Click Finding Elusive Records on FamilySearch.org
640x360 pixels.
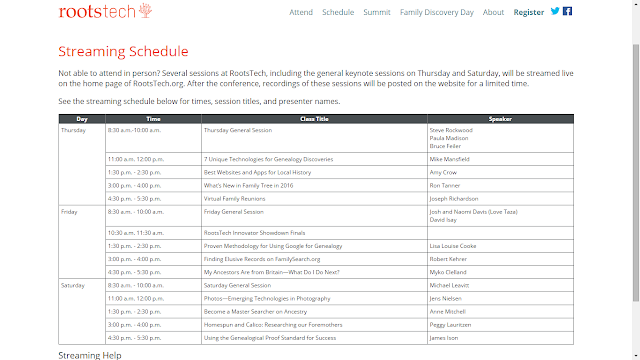pos(262,259)
